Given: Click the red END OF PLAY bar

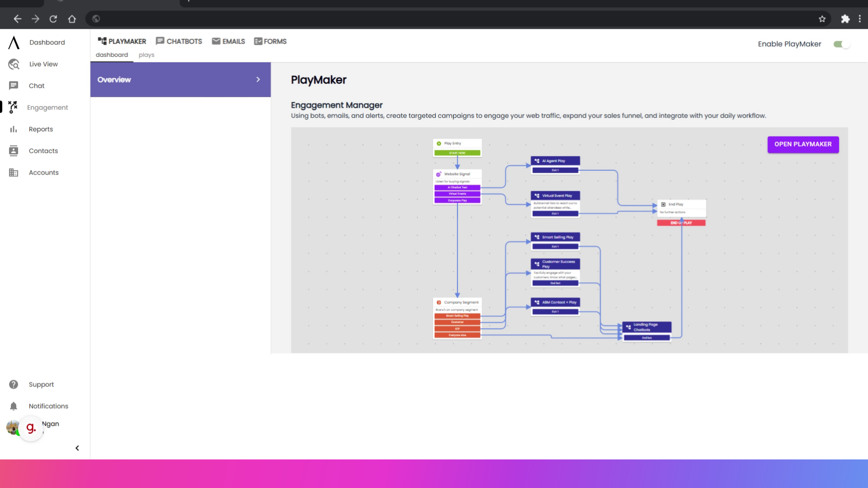Looking at the screenshot, I should point(681,223).
